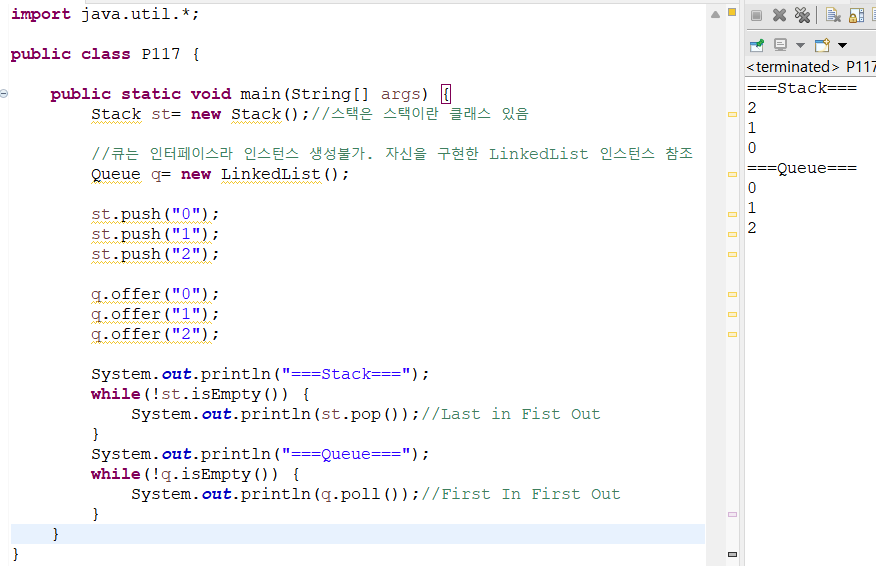Jump to overview marker for q.offer("1") line
This screenshot has width=876, height=566.
click(732, 315)
